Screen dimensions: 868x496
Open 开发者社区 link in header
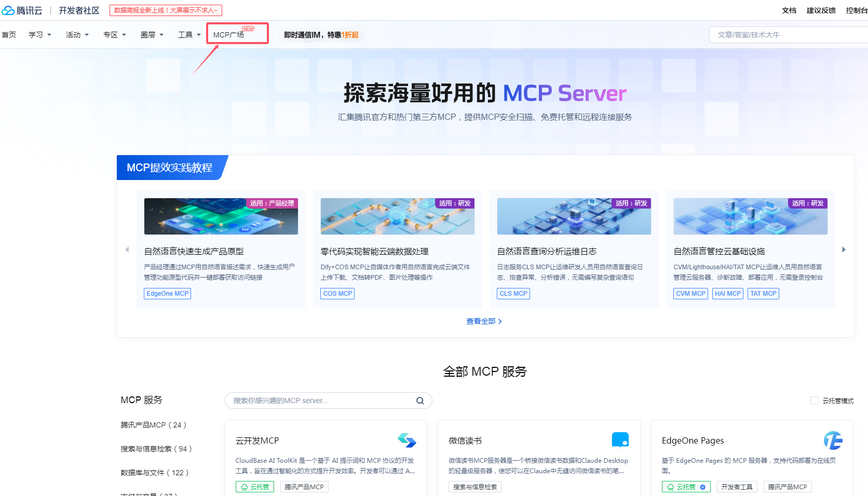[x=79, y=10]
